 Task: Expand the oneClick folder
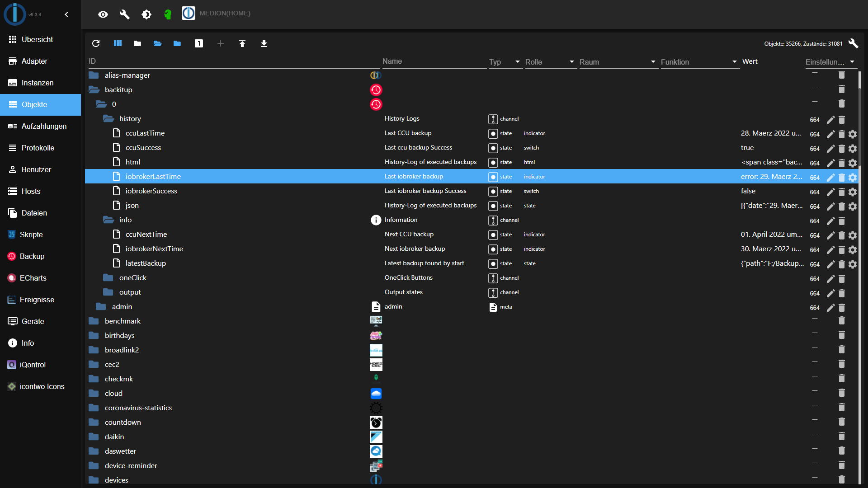108,278
